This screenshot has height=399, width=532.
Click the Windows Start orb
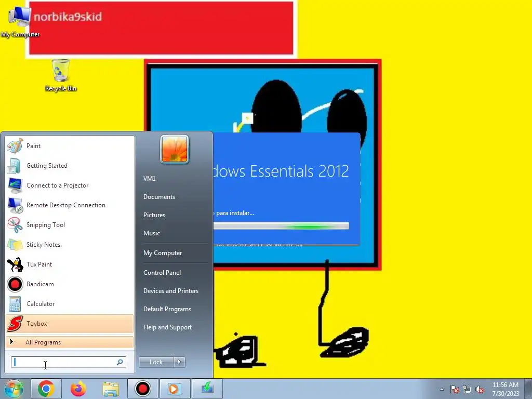tap(14, 389)
